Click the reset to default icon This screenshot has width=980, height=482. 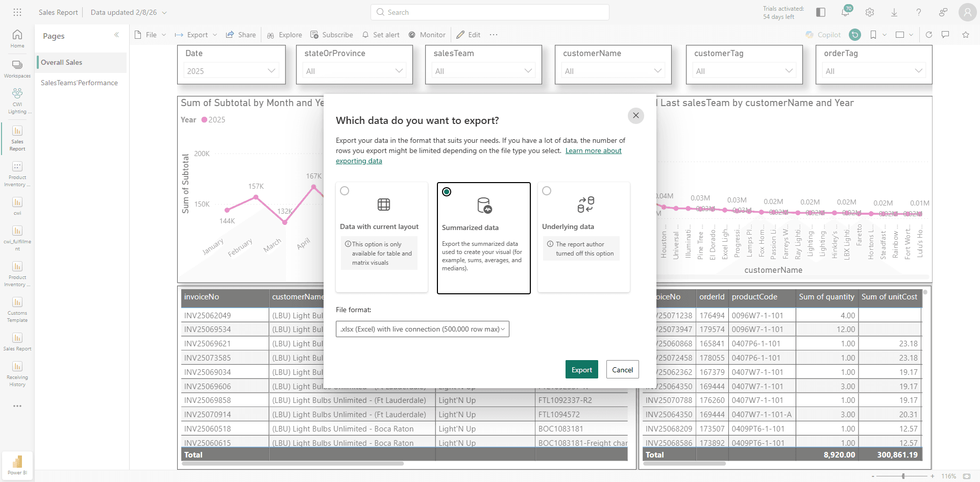click(x=855, y=35)
